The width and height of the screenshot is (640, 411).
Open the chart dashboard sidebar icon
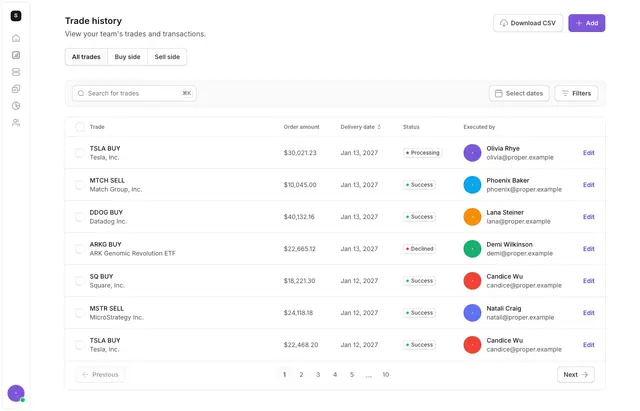(x=16, y=55)
